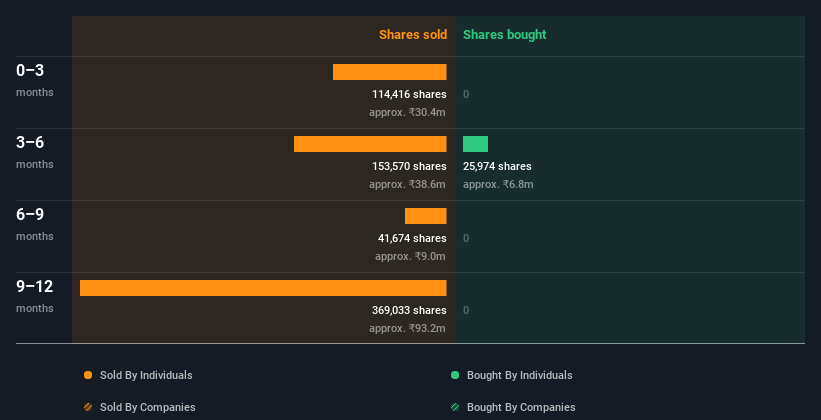
Task: Click the 3–6 months row label
Action: (35, 152)
